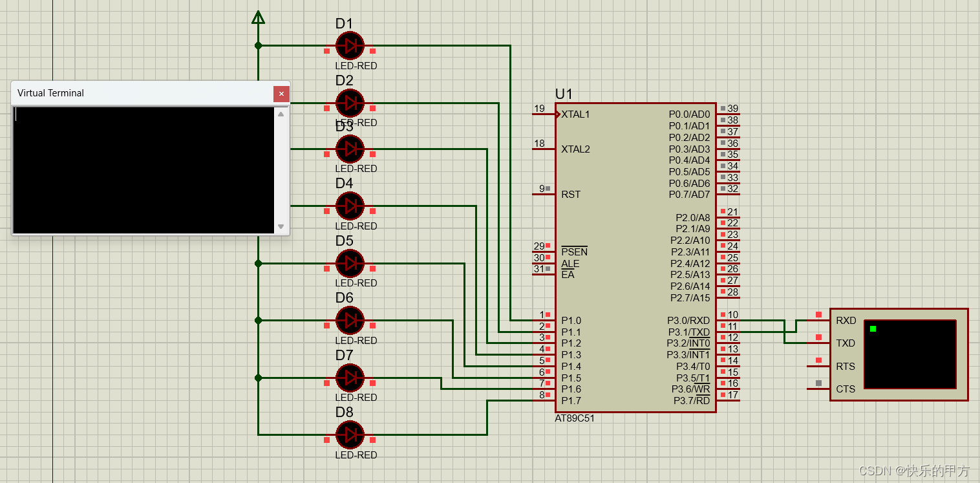Click the LED-RED label under D1
The width and height of the screenshot is (980, 483).
[356, 66]
